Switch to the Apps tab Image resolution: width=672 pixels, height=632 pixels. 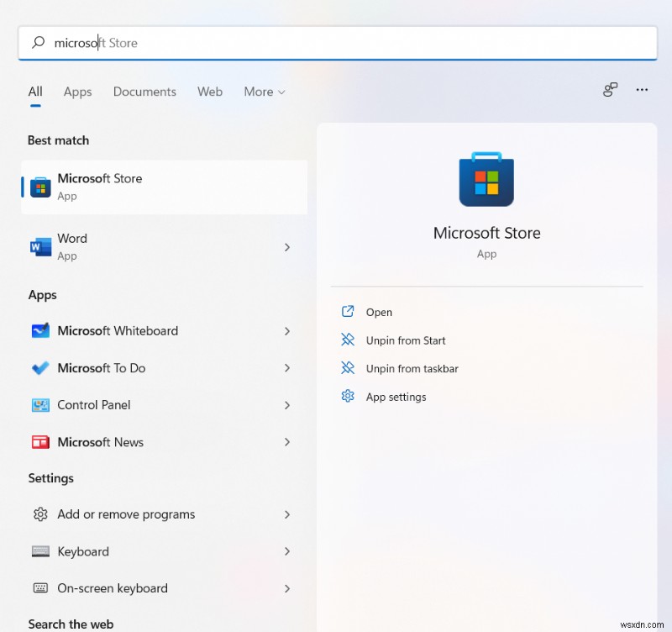click(x=77, y=92)
